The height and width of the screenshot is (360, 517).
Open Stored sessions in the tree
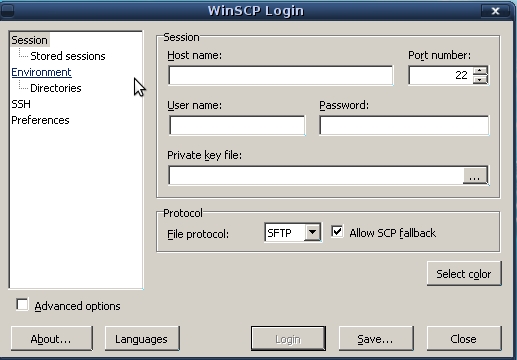click(68, 56)
